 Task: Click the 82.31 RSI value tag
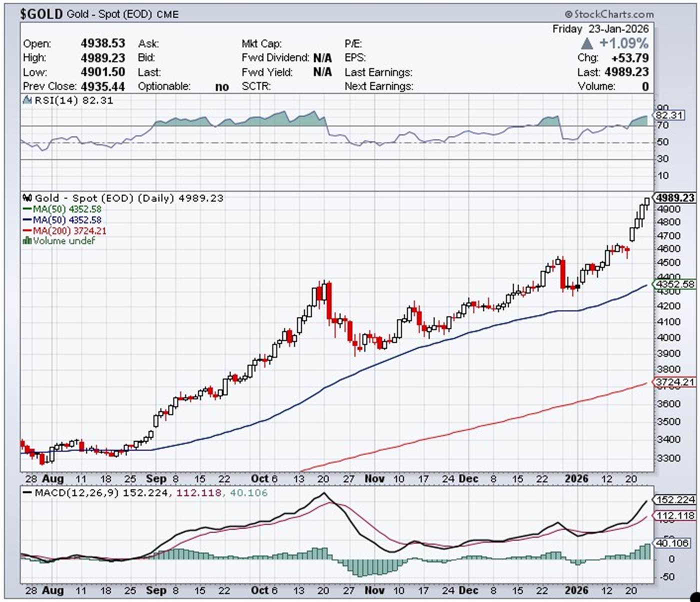668,115
